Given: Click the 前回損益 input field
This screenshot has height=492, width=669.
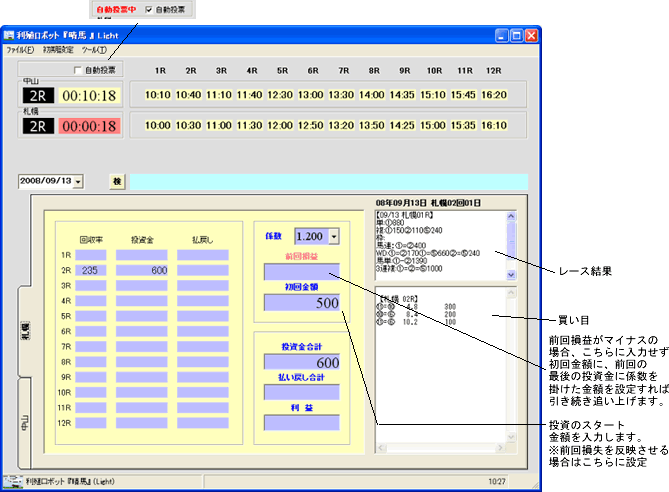Looking at the screenshot, I should tap(304, 271).
